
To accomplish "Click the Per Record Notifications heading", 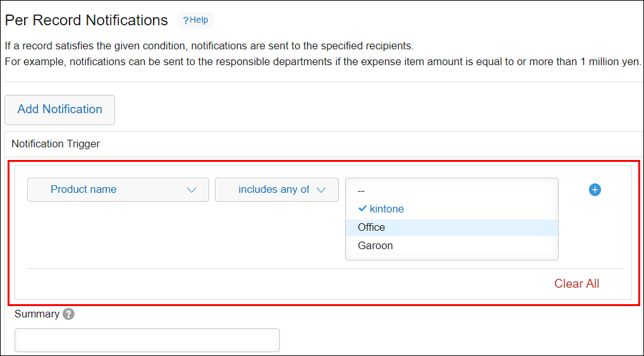I will pyautogui.click(x=87, y=20).
